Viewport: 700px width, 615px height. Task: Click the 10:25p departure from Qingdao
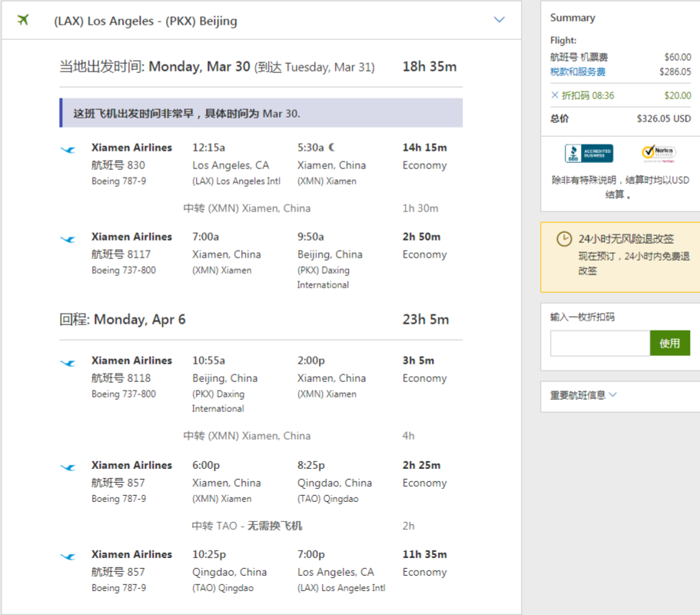(209, 554)
